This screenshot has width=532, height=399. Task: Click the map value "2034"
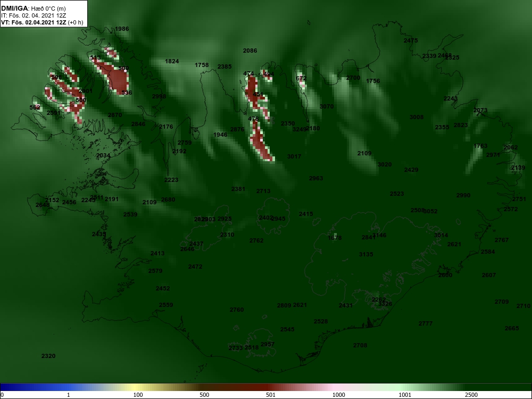(103, 156)
